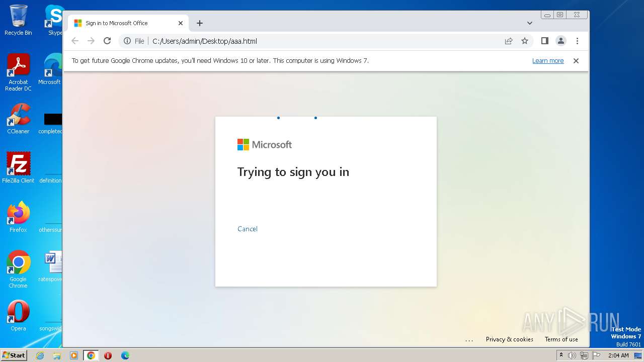This screenshot has width=644, height=362.
Task: Open Google Chrome desktop shortcut
Action: [18, 269]
